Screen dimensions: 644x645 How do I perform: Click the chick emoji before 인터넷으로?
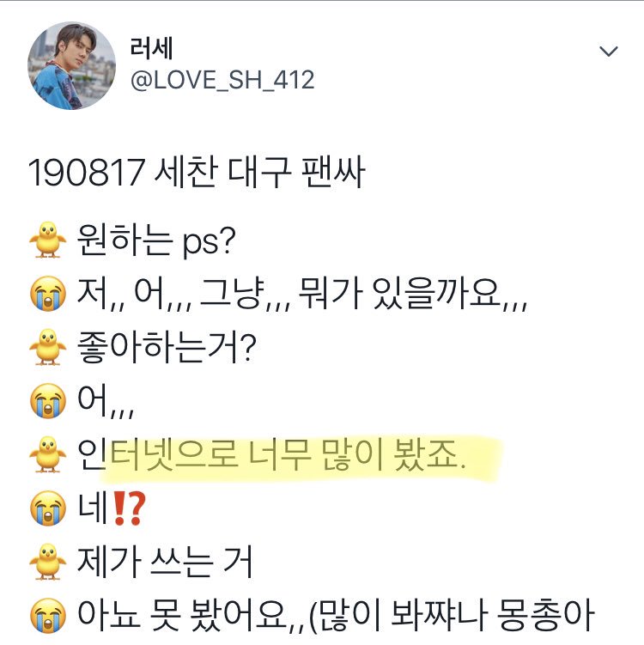(48, 454)
